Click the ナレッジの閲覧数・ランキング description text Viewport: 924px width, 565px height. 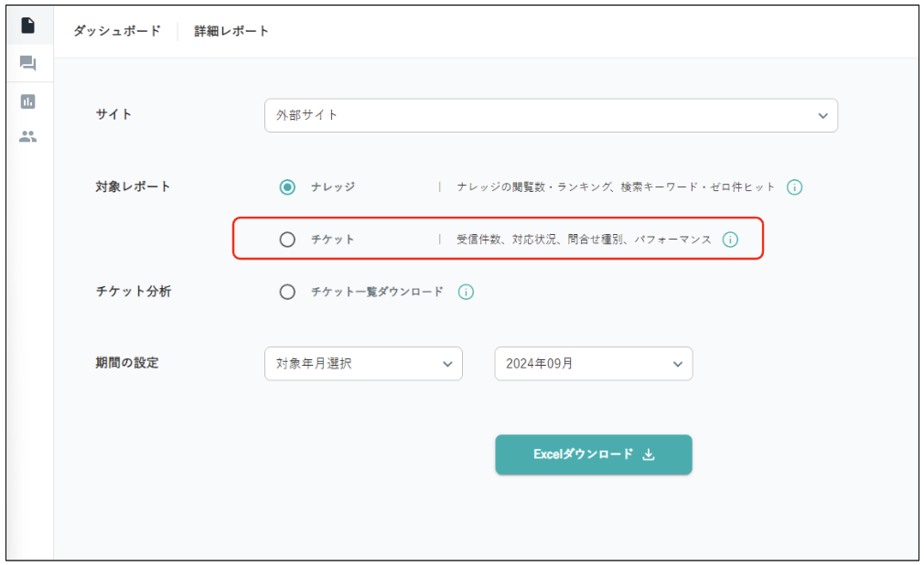[x=616, y=187]
